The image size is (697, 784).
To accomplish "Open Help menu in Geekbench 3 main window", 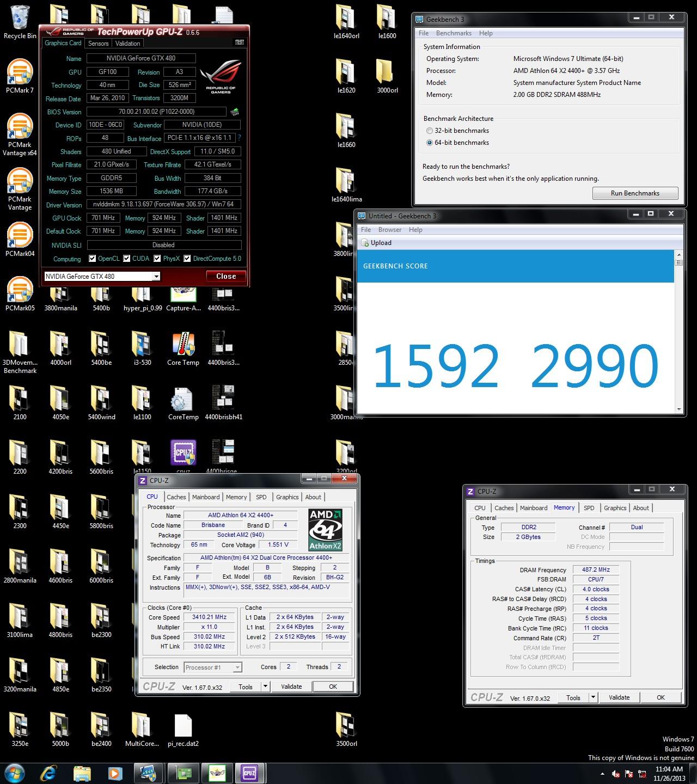I will point(486,33).
